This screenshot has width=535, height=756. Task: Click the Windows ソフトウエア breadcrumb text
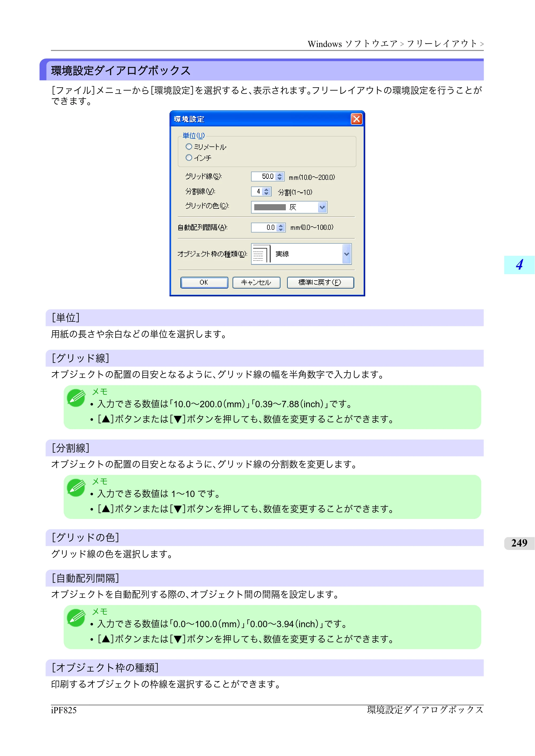[x=352, y=44]
